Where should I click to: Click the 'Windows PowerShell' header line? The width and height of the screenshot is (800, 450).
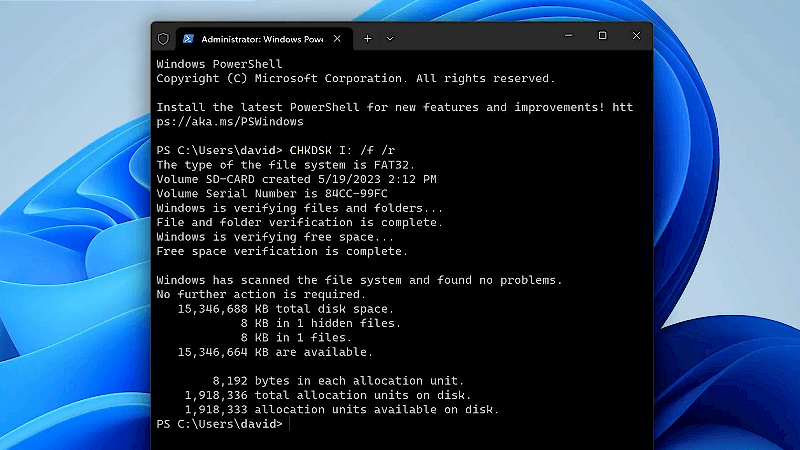(219, 64)
